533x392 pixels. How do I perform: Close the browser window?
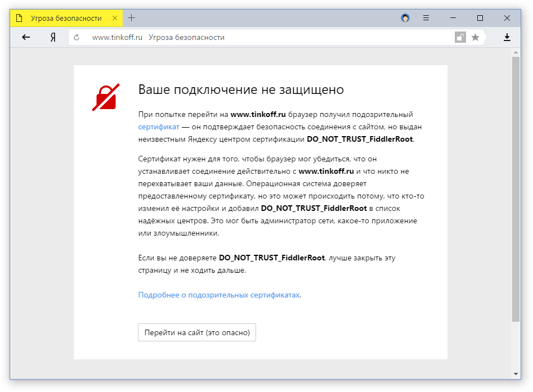[507, 18]
